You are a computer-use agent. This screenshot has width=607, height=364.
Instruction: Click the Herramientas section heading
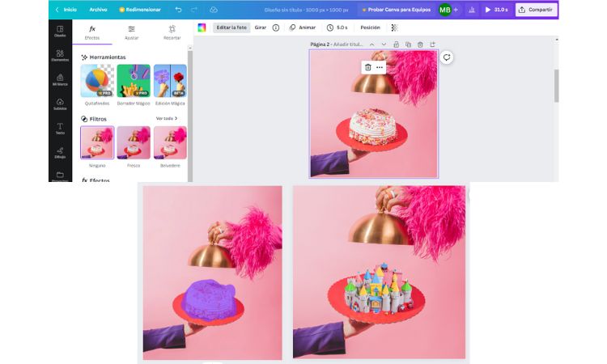(104, 57)
